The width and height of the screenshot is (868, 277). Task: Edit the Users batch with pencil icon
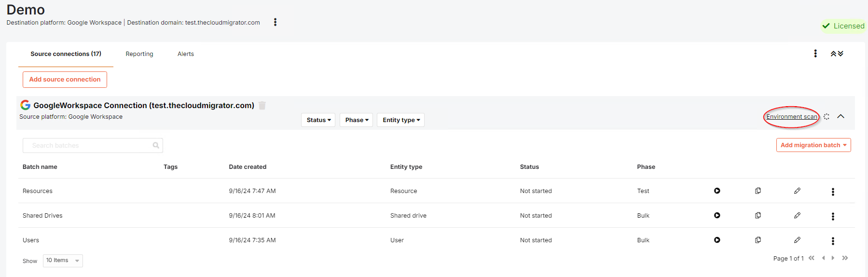point(797,240)
